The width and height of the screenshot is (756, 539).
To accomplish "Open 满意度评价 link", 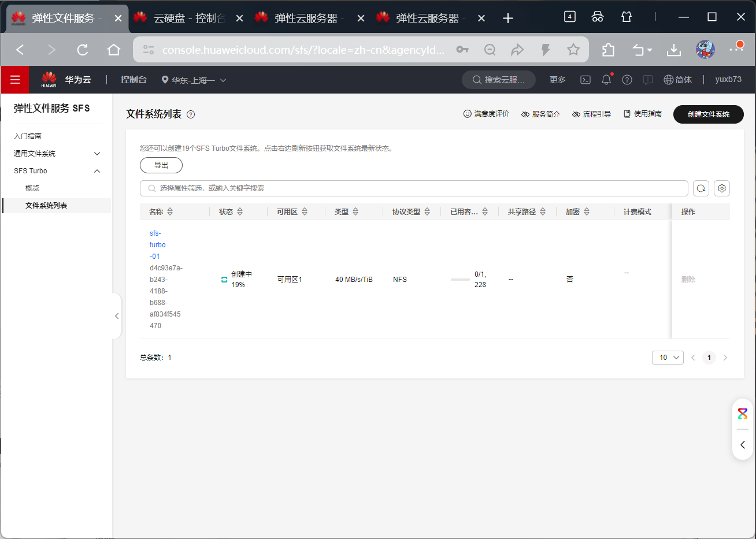I will pyautogui.click(x=486, y=114).
